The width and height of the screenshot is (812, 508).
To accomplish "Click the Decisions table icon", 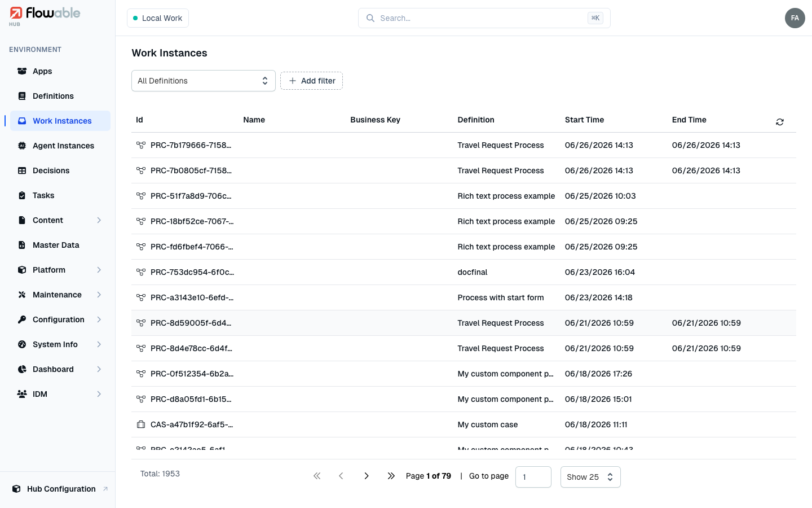I will (22, 170).
